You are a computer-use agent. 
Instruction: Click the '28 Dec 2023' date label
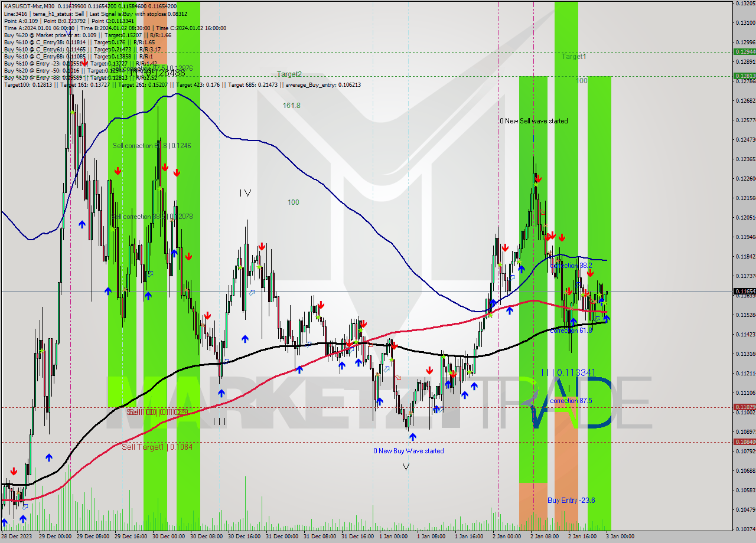pos(16,537)
